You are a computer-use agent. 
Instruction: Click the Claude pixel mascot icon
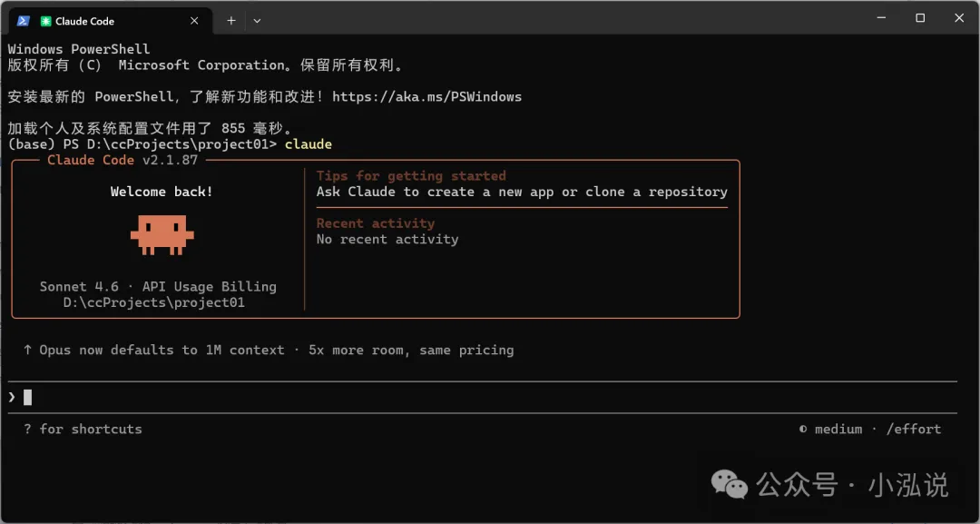[162, 233]
